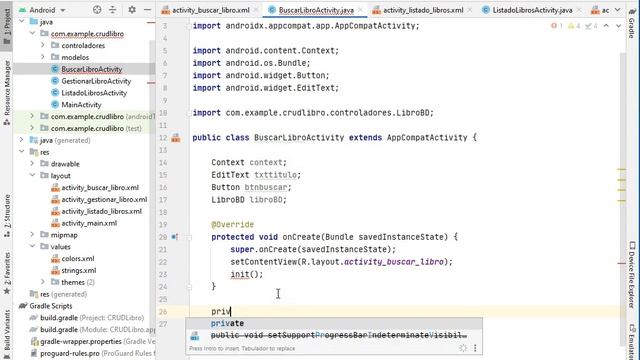Open colors.xml file
640x360 pixels.
(x=78, y=258)
